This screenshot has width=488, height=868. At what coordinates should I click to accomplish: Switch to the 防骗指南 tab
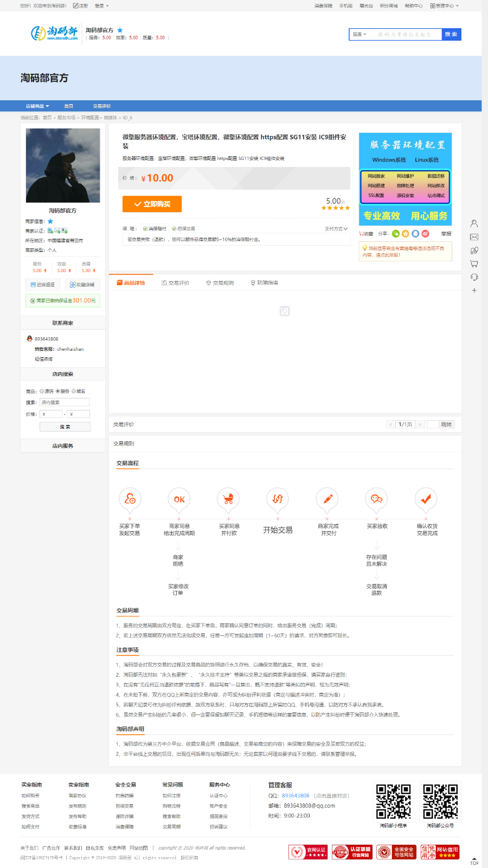(x=264, y=283)
